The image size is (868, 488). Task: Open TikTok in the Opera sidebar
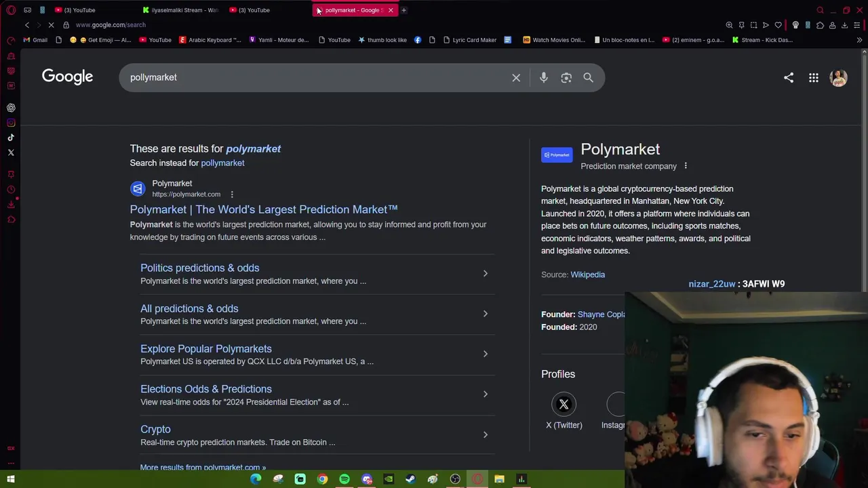point(11,138)
